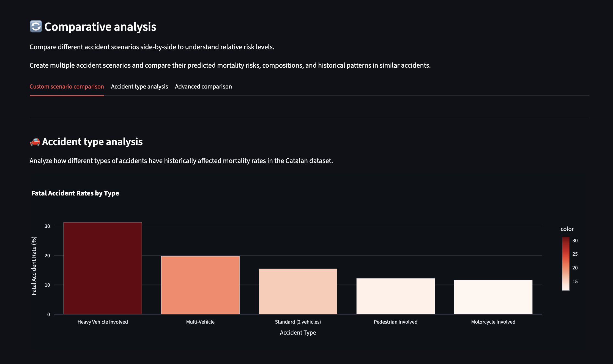Click the refresh icon beside Comparative analysis heading

(x=35, y=27)
